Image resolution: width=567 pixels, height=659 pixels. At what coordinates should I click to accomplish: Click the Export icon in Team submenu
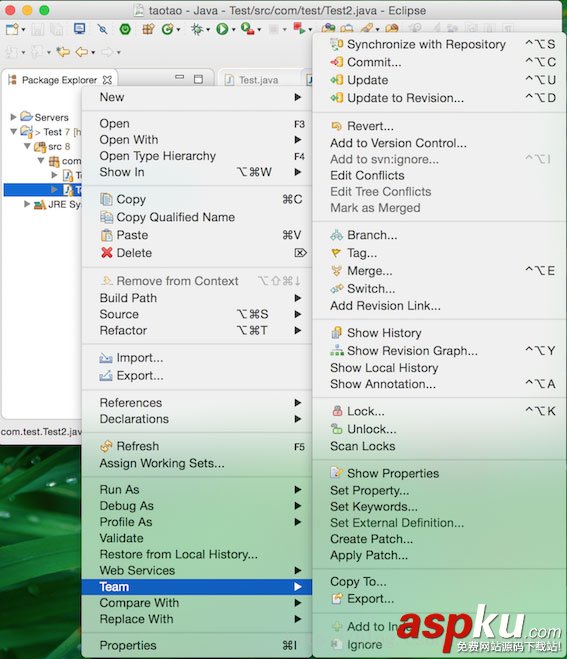click(337, 598)
